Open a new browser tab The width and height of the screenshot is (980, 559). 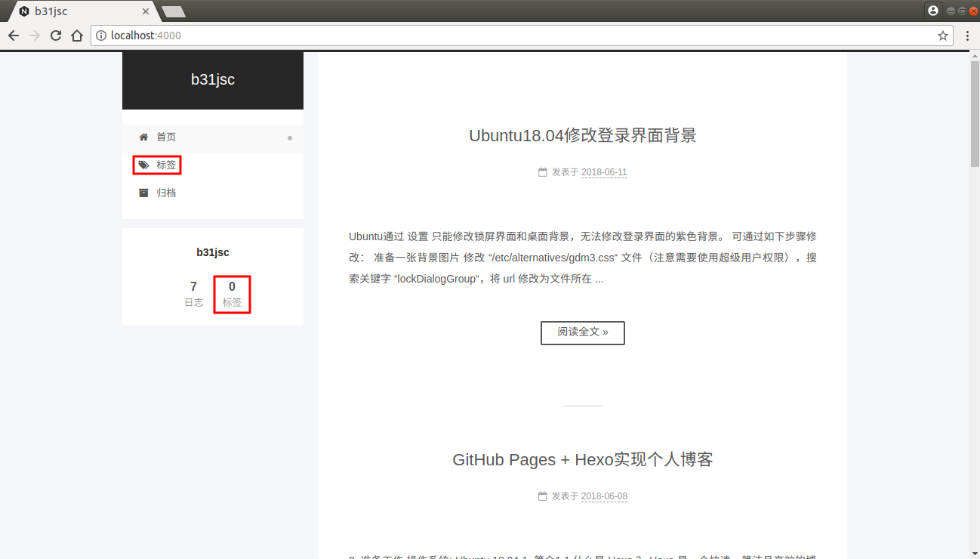coord(174,11)
